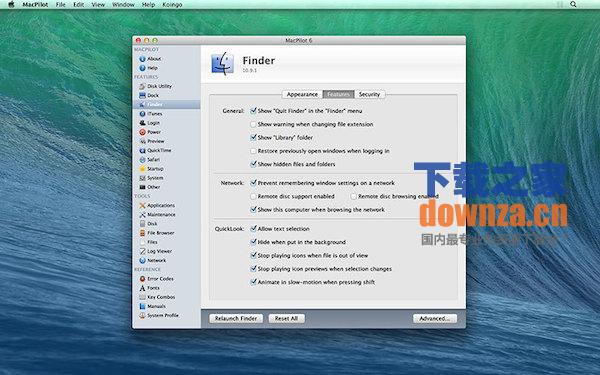Open the Help menu in menu bar
Viewport: 600px width, 375px height.
(148, 5)
